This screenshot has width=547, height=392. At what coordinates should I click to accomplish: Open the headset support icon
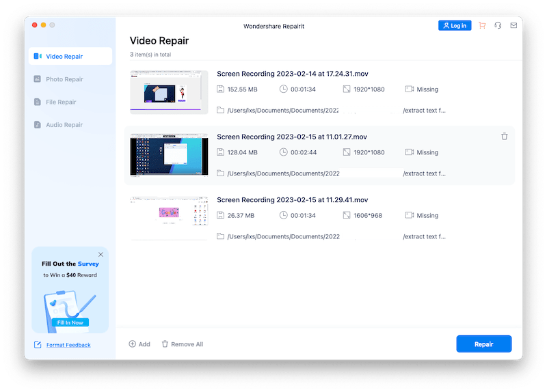tap(498, 25)
